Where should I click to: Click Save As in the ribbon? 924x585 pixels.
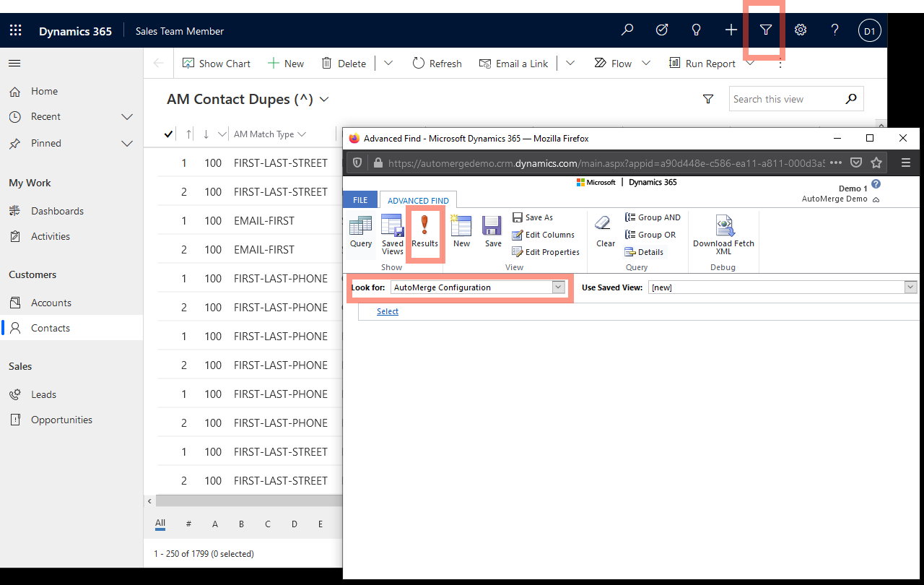coord(533,217)
